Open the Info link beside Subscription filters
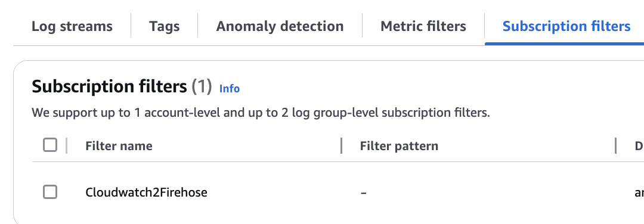Image resolution: width=644 pixels, height=224 pixels. pyautogui.click(x=230, y=89)
